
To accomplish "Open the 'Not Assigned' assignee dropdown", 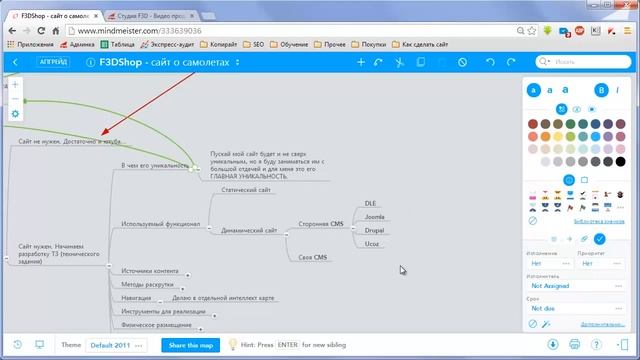I will [x=576, y=286].
